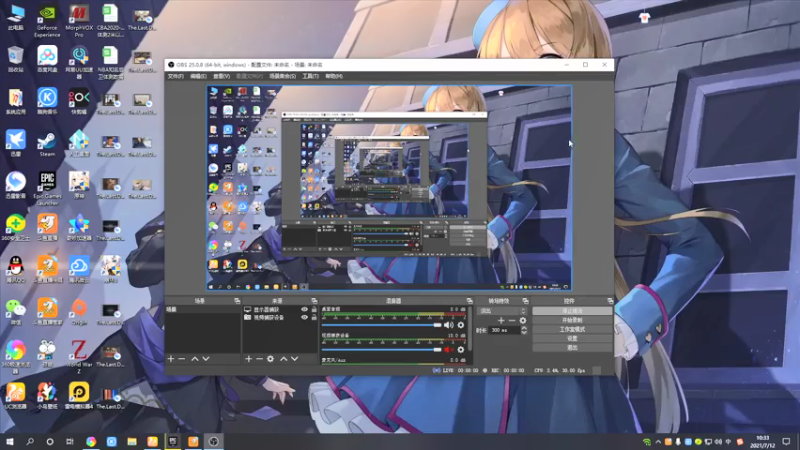Screen dimensions: 800x450
Task: Select the UC browser desktop icon
Action: 16,395
